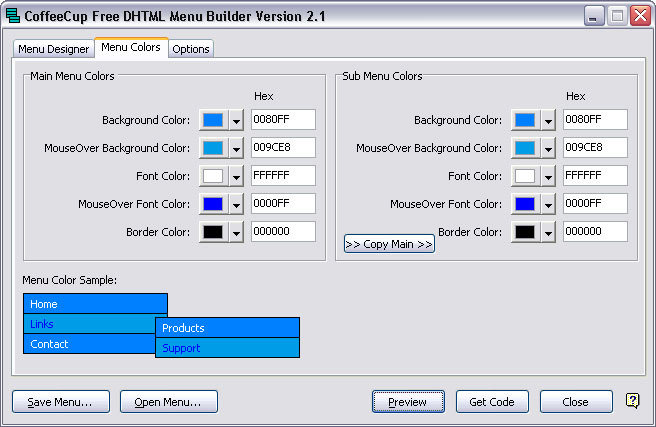Image resolution: width=656 pixels, height=427 pixels.
Task: Click Sub Menu Border Color hex field
Action: click(x=595, y=232)
